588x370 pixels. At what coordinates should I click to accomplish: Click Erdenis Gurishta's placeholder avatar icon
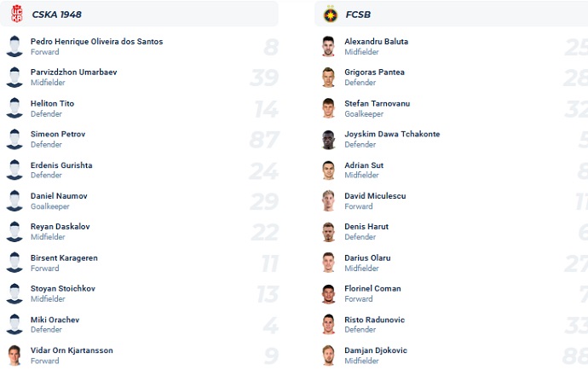pyautogui.click(x=14, y=170)
